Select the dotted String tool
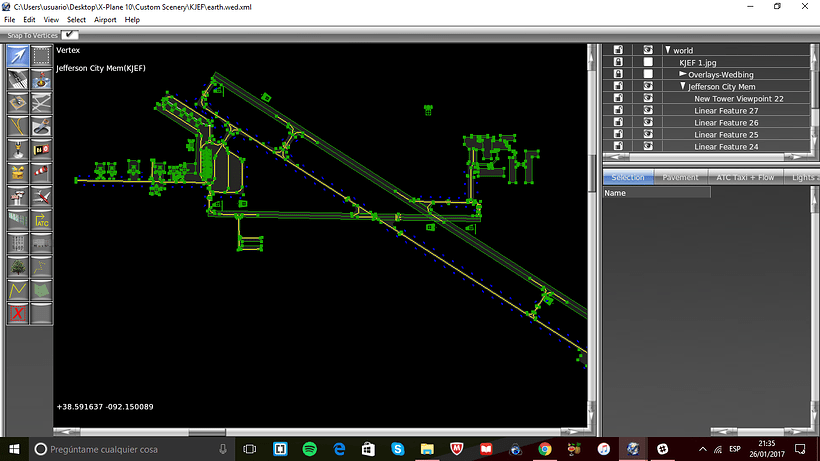820x461 pixels. click(x=41, y=267)
